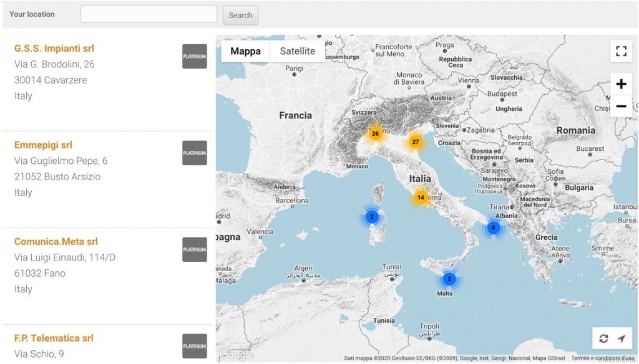Toggle fullscreen map view
639x364 pixels.
[620, 52]
